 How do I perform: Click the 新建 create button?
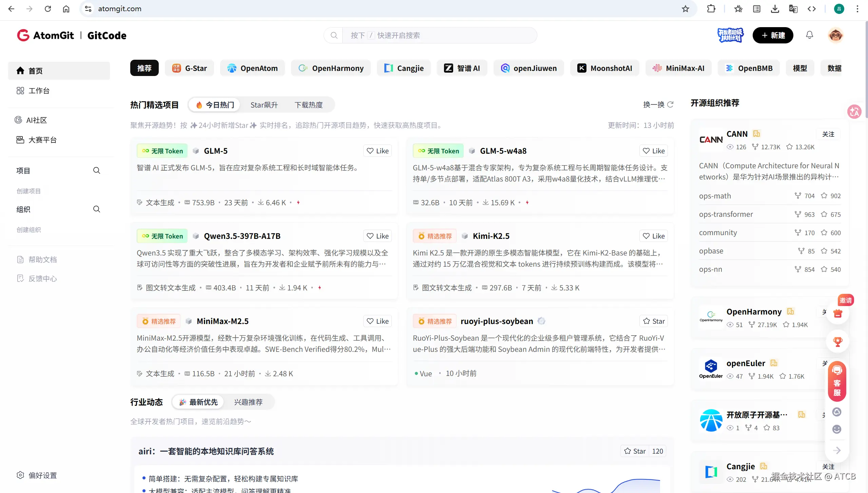773,35
